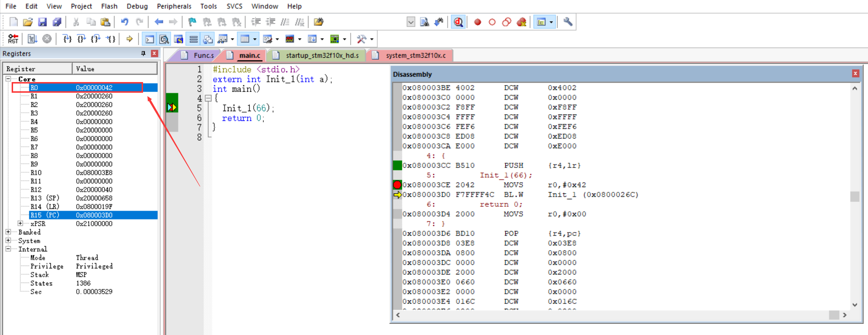Screen dimensions: 868x335
Task: Pin the Registers panel
Action: click(x=143, y=53)
